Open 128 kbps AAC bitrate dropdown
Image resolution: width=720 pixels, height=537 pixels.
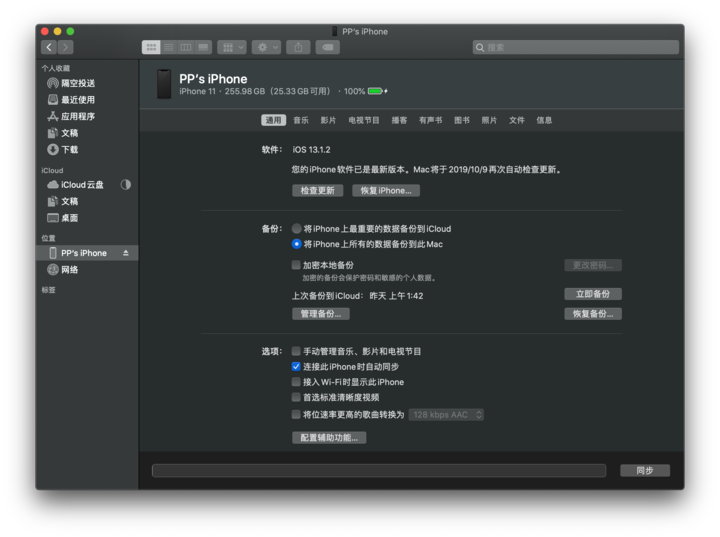446,415
